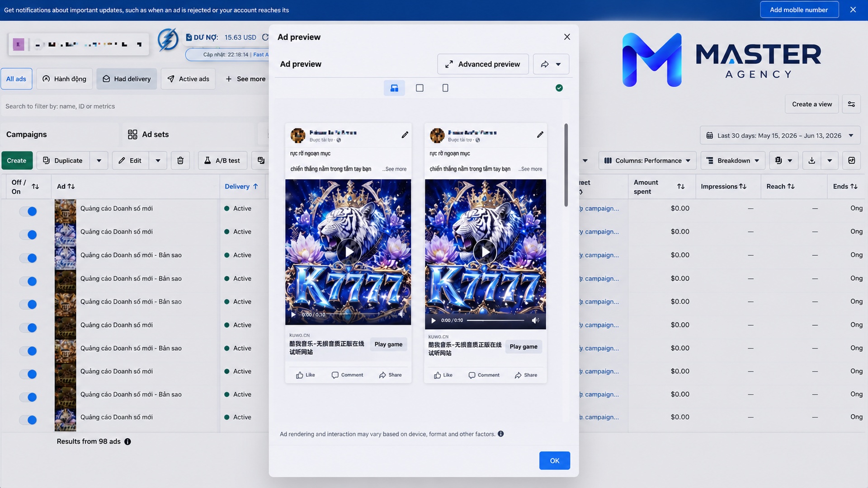The width and height of the screenshot is (868, 488).
Task: Click Play game on right ad
Action: click(x=524, y=347)
